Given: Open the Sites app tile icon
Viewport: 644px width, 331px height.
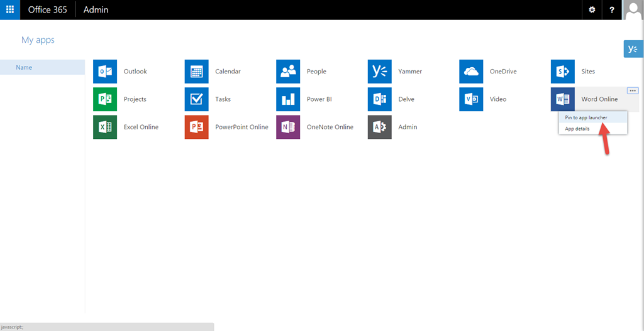Looking at the screenshot, I should tap(563, 72).
